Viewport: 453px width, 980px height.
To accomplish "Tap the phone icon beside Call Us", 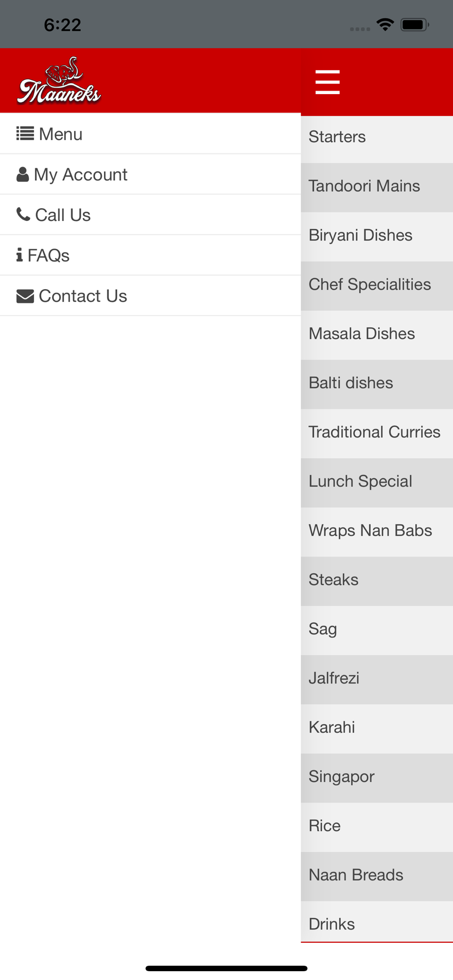I will (23, 214).
